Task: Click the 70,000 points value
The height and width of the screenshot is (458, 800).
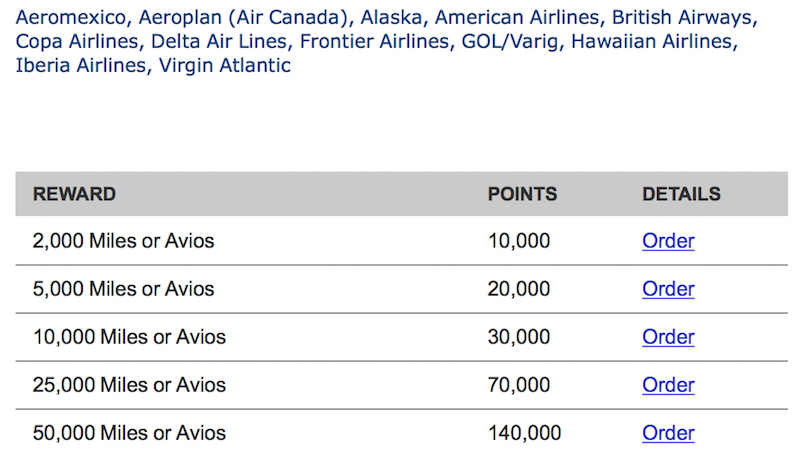Action: (x=519, y=385)
